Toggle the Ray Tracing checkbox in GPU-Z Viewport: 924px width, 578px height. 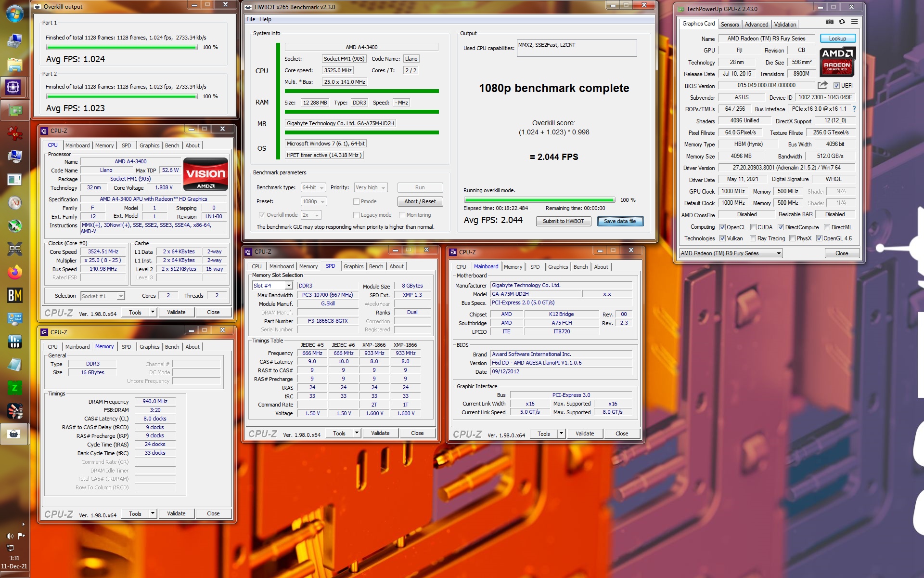pyautogui.click(x=753, y=238)
